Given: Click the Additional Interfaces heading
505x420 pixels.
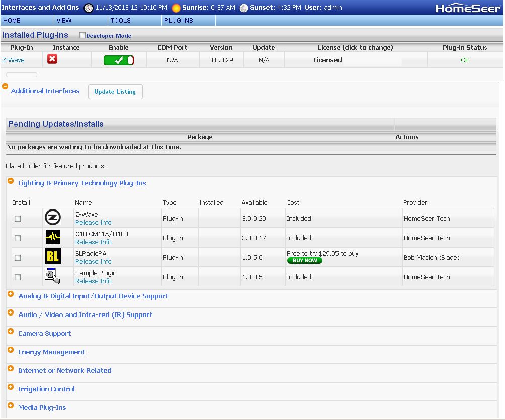Looking at the screenshot, I should [45, 91].
